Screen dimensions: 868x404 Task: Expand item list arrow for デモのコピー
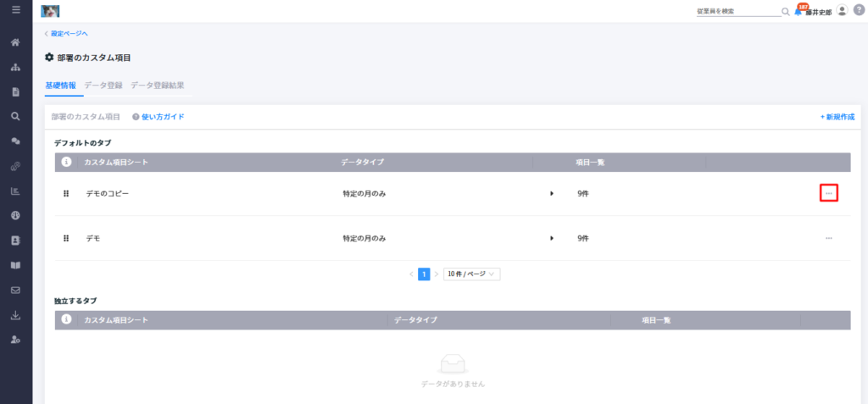(x=551, y=193)
